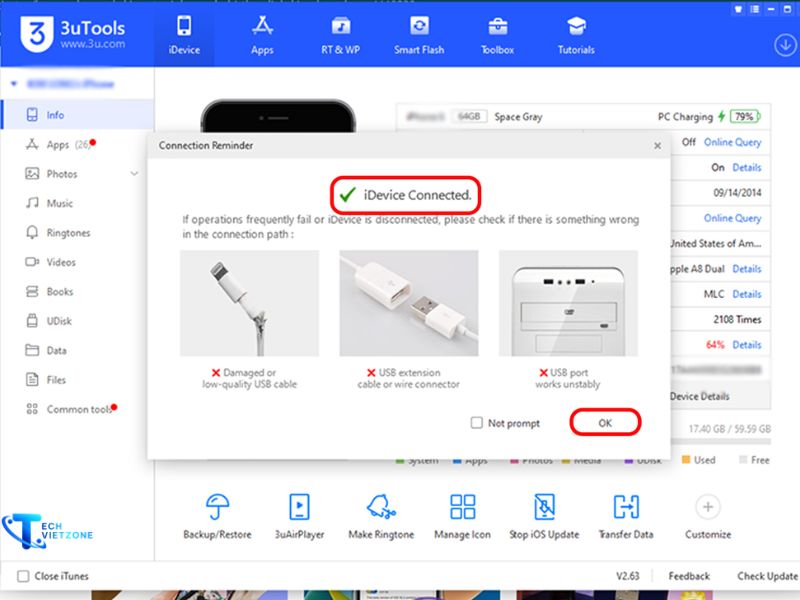Open Music in the sidebar

tap(78, 203)
